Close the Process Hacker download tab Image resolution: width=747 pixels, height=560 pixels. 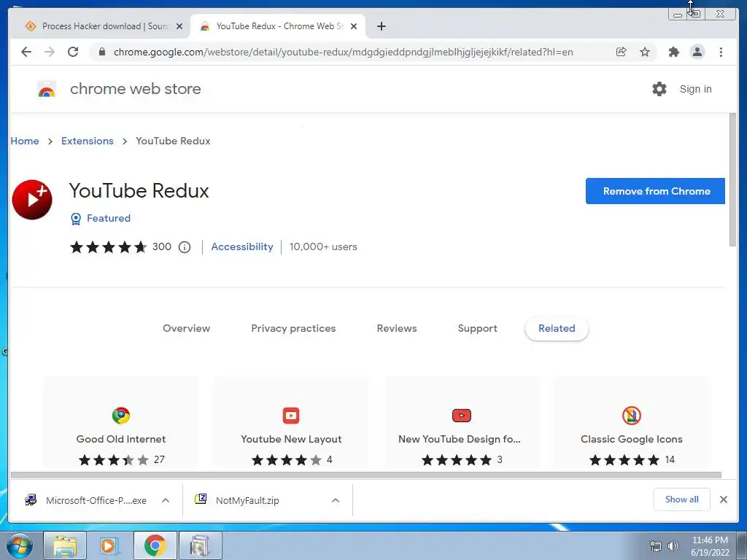point(179,26)
